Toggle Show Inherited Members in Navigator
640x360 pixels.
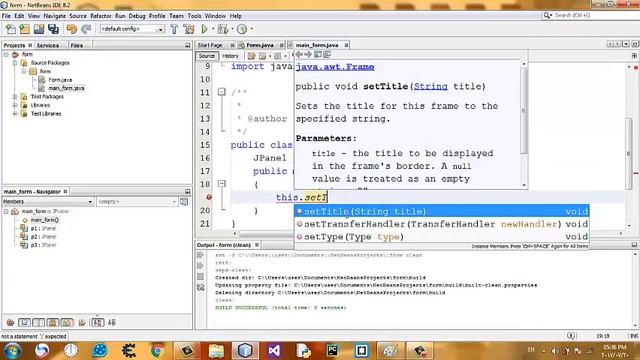click(10, 322)
